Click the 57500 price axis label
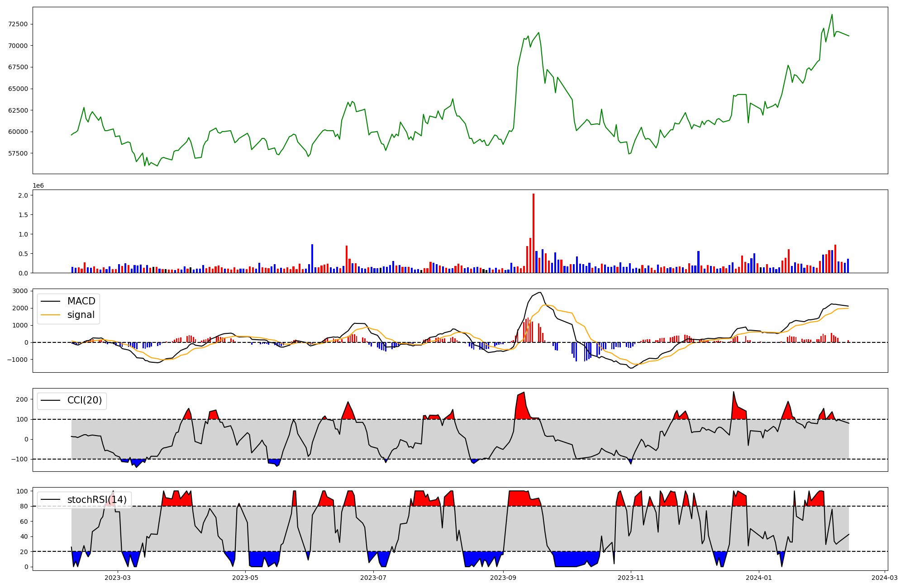The height and width of the screenshot is (588, 905). [18, 153]
